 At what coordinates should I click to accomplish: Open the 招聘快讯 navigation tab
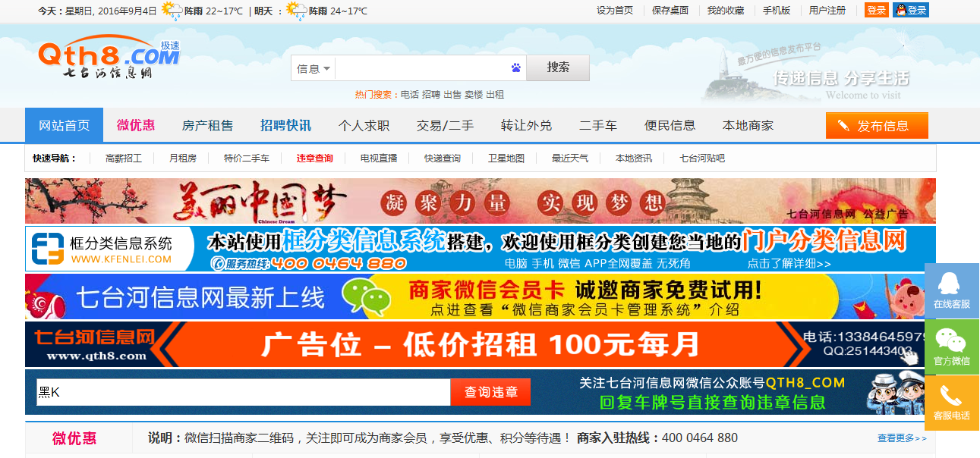pos(285,126)
